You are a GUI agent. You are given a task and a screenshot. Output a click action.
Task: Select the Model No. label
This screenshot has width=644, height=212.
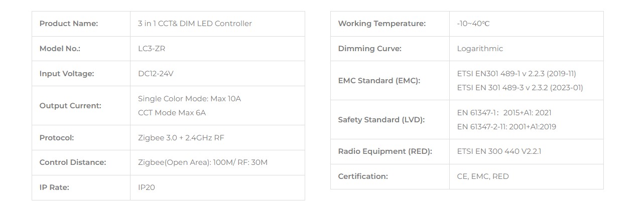click(60, 49)
